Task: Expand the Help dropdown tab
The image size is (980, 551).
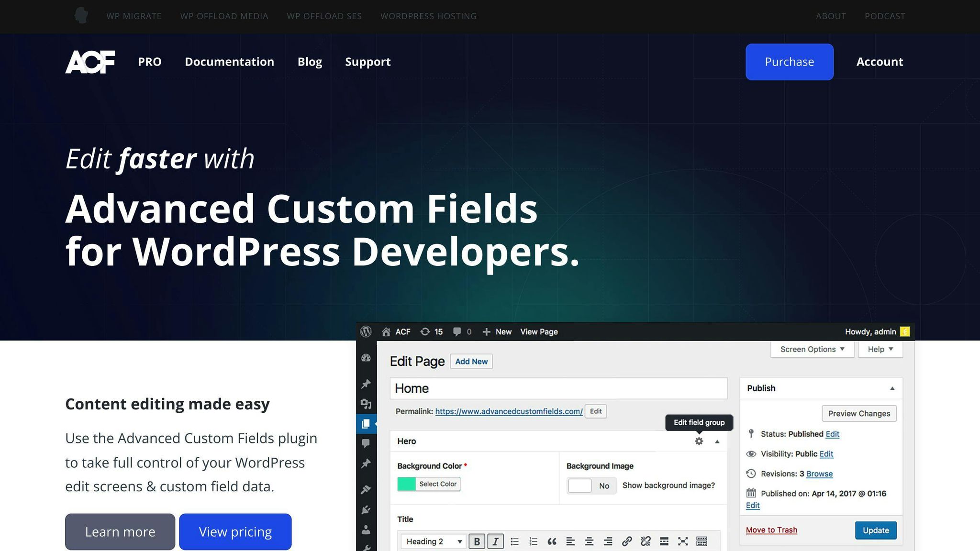Action: [880, 349]
